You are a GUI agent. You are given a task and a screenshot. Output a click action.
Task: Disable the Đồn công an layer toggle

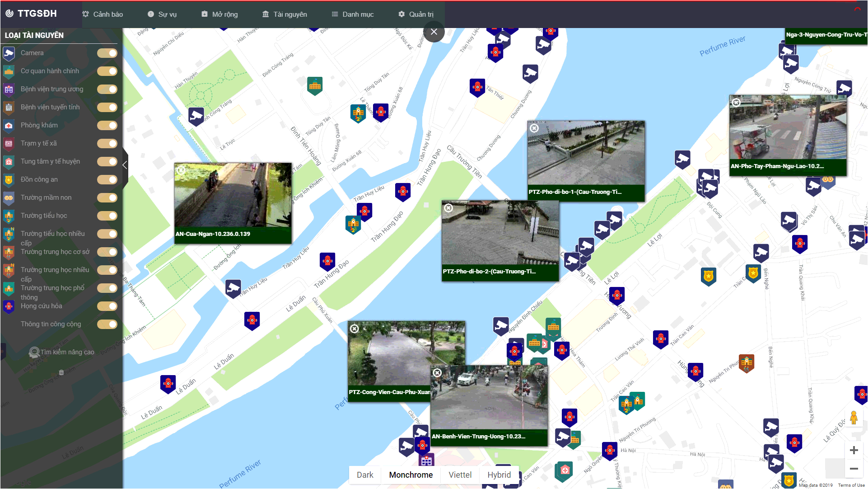tap(107, 180)
